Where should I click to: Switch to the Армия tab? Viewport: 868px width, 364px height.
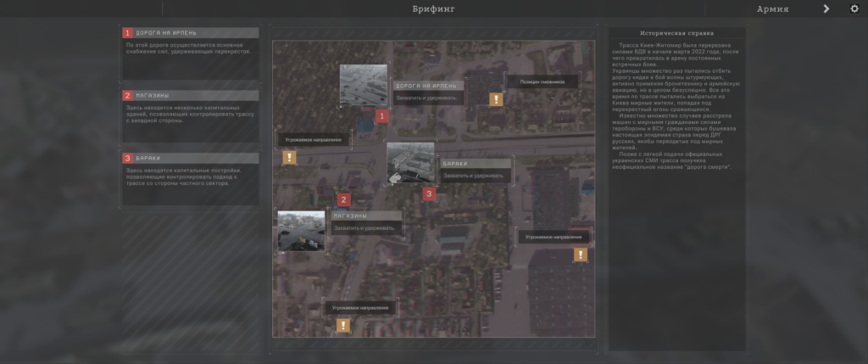pyautogui.click(x=772, y=9)
